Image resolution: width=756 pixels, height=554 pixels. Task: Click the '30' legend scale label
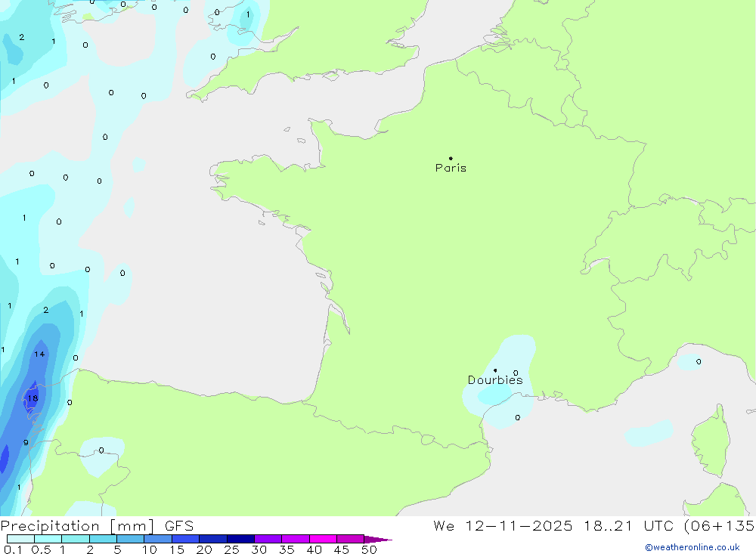tap(259, 549)
